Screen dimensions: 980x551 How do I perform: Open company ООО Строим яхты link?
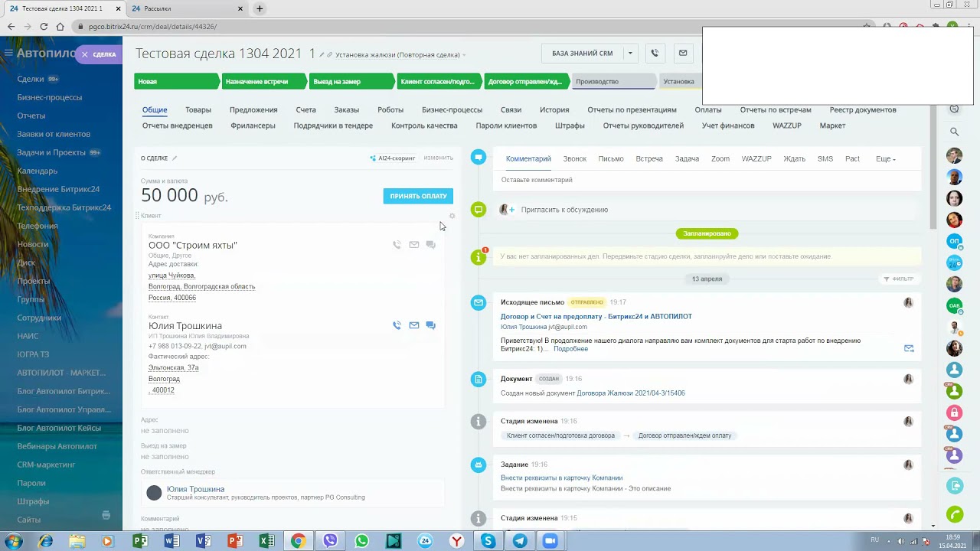193,246
